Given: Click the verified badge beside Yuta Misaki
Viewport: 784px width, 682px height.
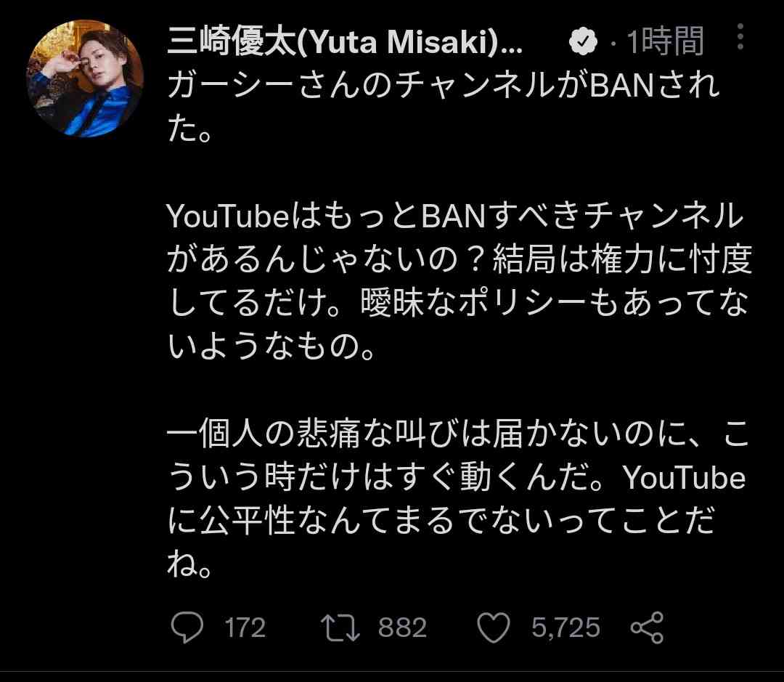Looking at the screenshot, I should coord(583,41).
